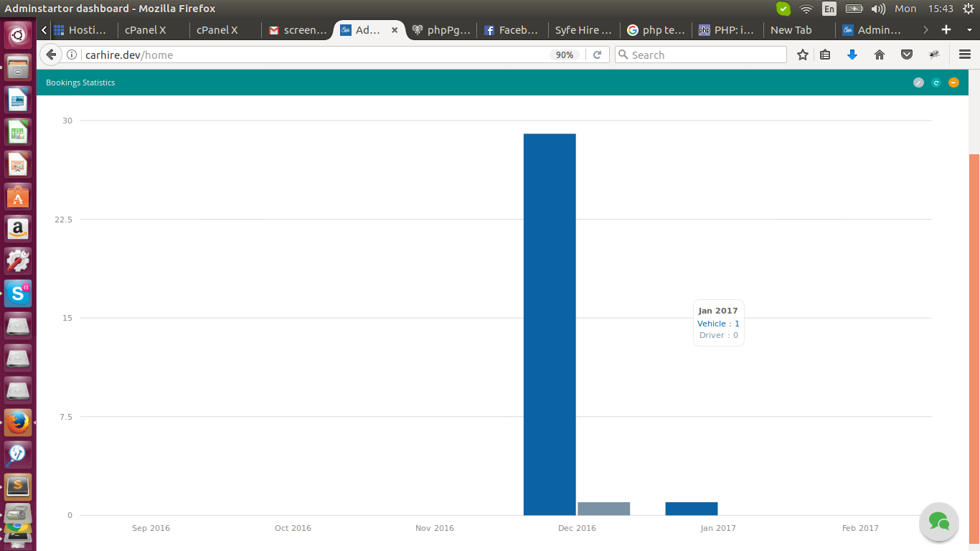Switch to the Gmail screenshot tab

[298, 30]
